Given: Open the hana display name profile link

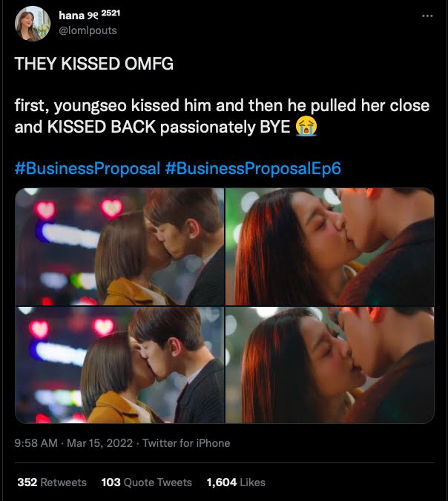Looking at the screenshot, I should (79, 15).
